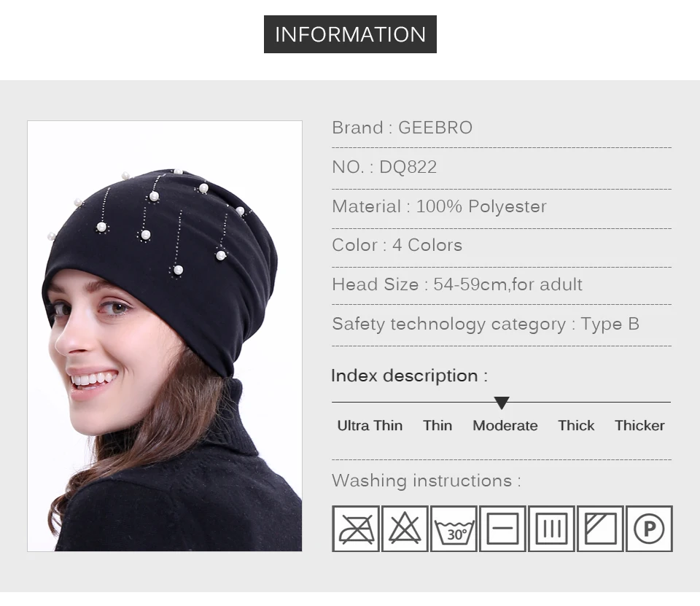Click the do not iron symbol
The width and height of the screenshot is (700, 606).
[356, 529]
